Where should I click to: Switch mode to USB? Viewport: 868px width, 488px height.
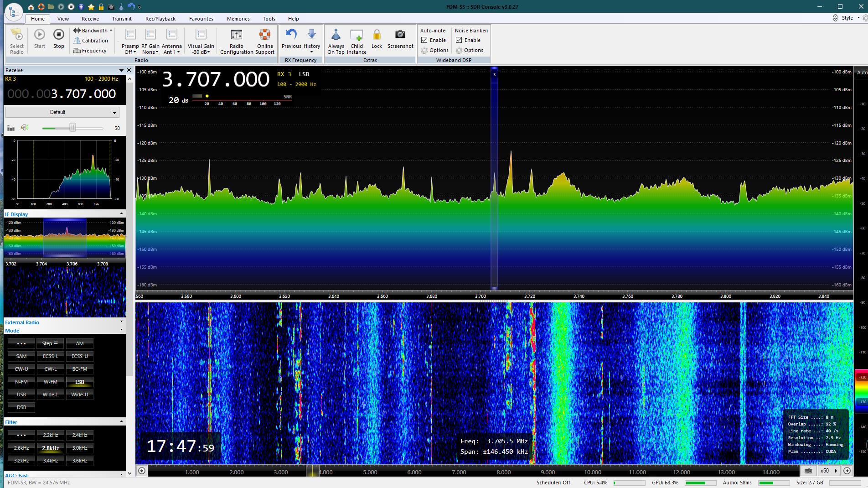tap(21, 395)
